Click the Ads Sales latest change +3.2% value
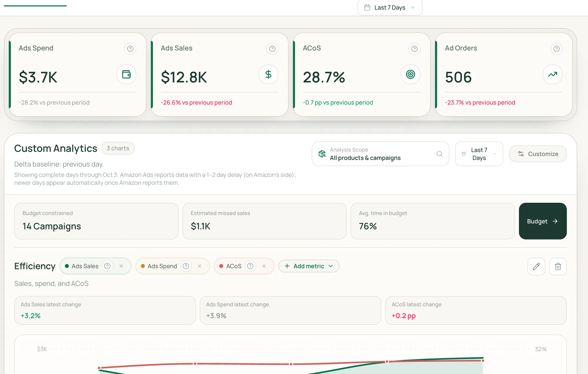The height and width of the screenshot is (374, 588). pyautogui.click(x=31, y=316)
